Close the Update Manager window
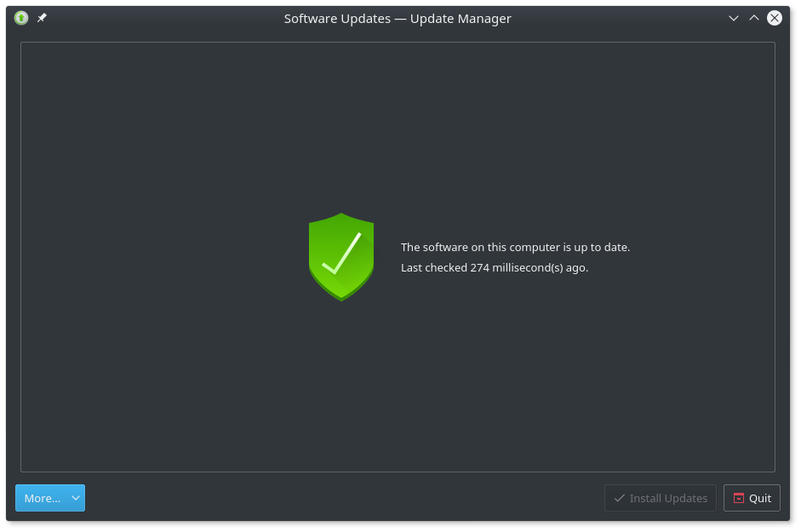Viewport: 801px width, 532px height. [775, 18]
